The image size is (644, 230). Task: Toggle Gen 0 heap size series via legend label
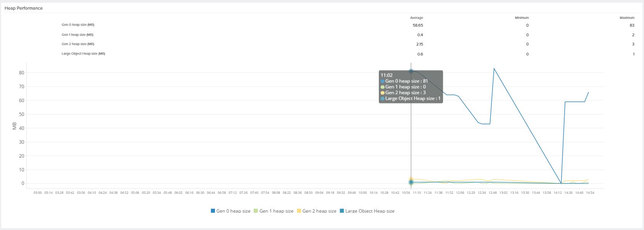pyautogui.click(x=233, y=211)
